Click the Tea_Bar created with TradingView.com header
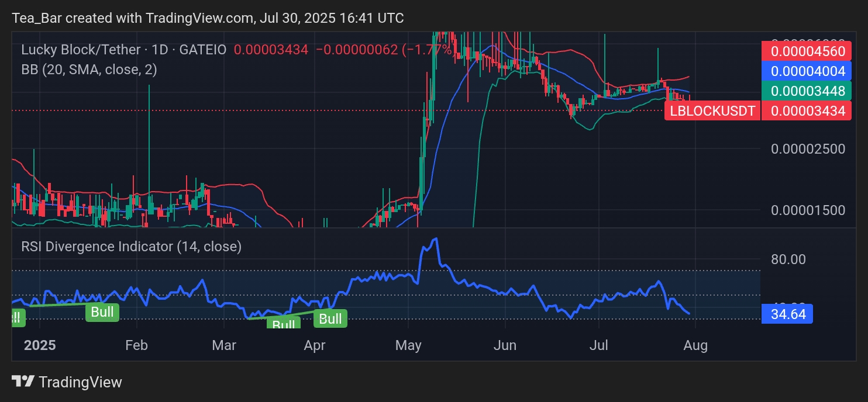This screenshot has width=868, height=402. [208, 18]
